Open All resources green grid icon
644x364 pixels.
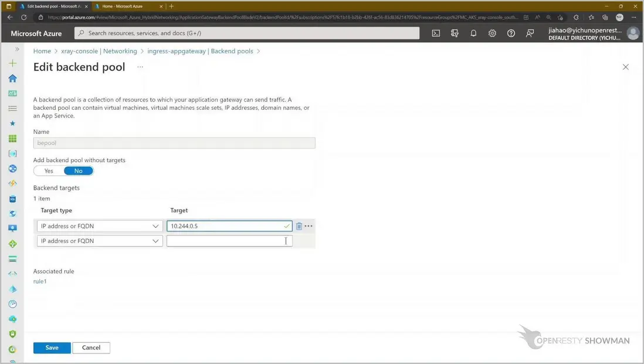click(13, 139)
